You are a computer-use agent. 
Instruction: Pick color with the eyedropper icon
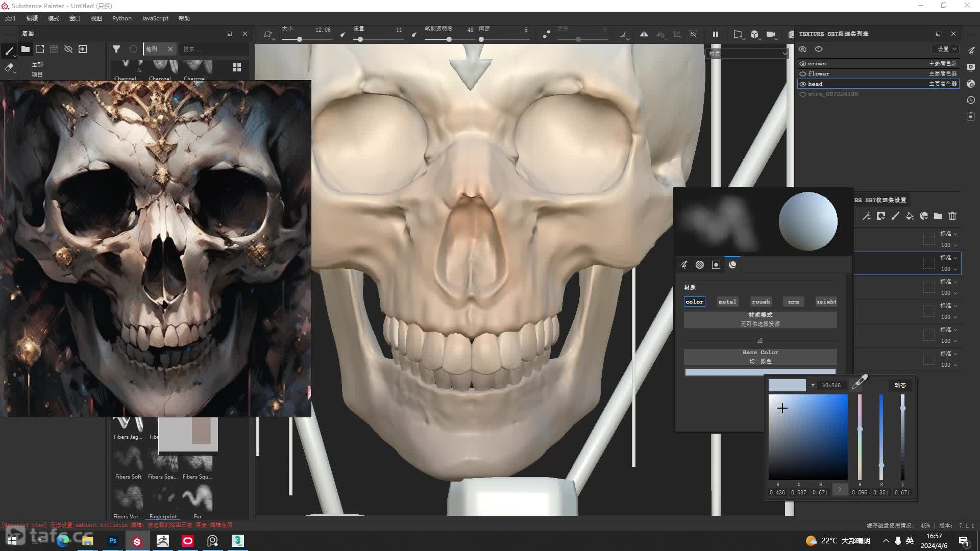coord(860,382)
